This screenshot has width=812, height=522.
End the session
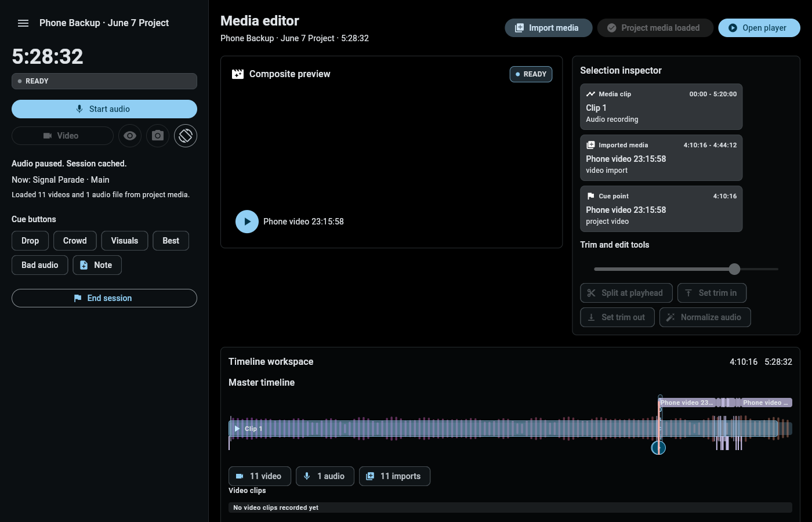104,298
